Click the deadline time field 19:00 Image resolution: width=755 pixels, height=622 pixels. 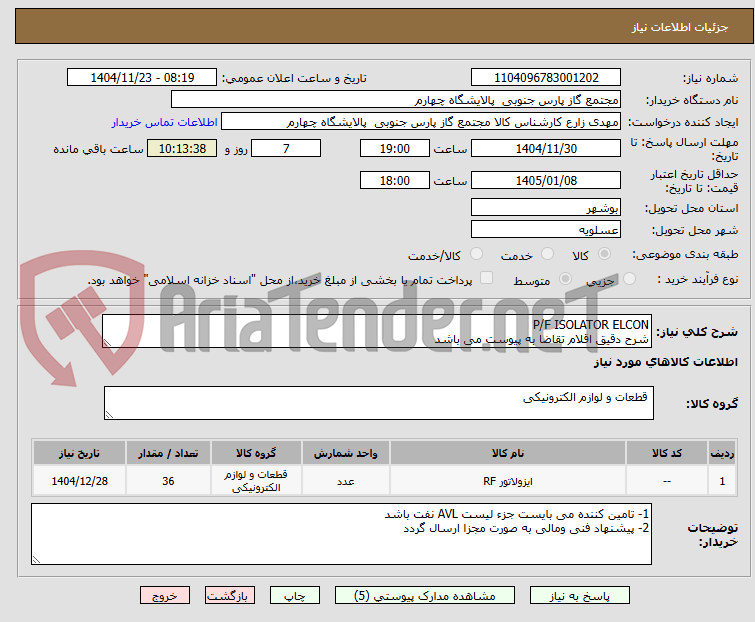395,148
